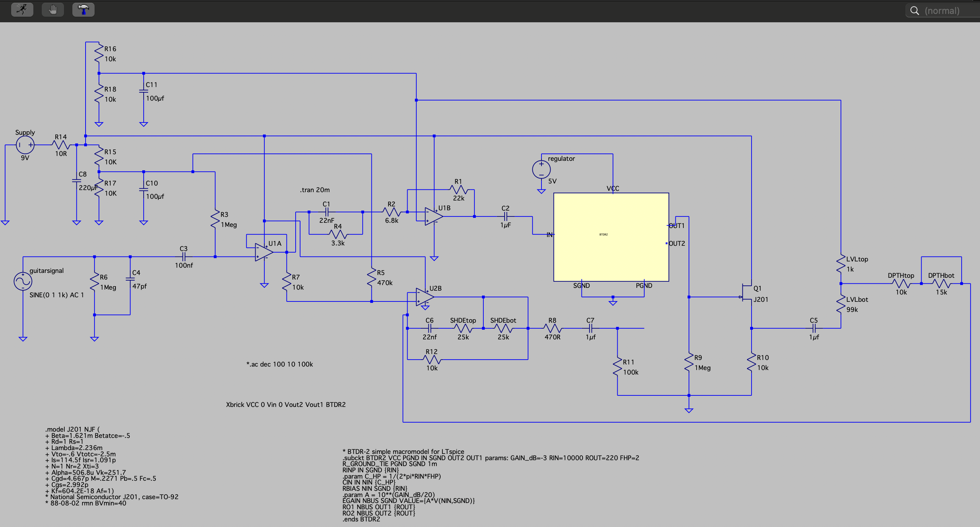The width and height of the screenshot is (980, 527).
Task: Click the Run simulation running-man icon
Action: 22,9
